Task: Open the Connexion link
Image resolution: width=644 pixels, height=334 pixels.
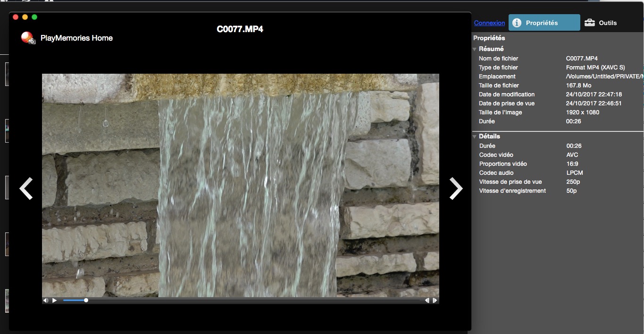Action: point(489,23)
